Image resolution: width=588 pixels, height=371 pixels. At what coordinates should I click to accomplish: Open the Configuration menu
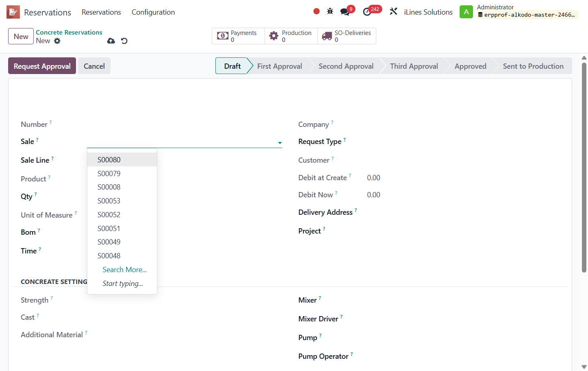[153, 12]
